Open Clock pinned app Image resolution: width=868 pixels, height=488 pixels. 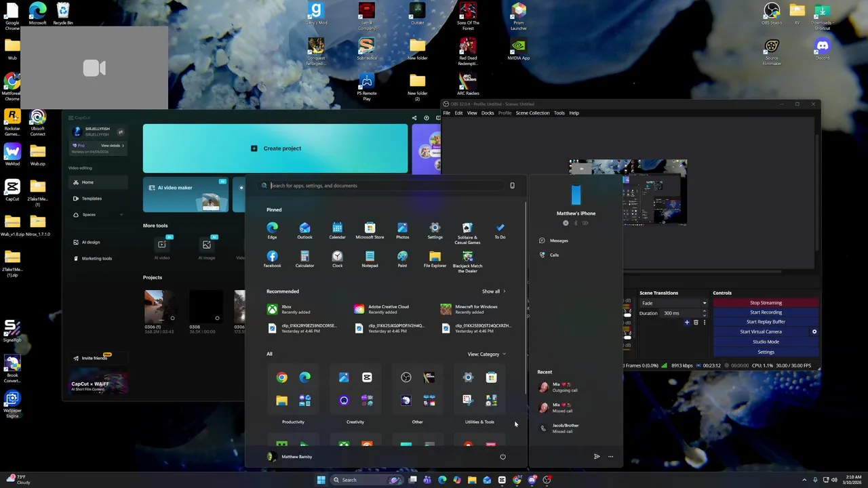[337, 259]
